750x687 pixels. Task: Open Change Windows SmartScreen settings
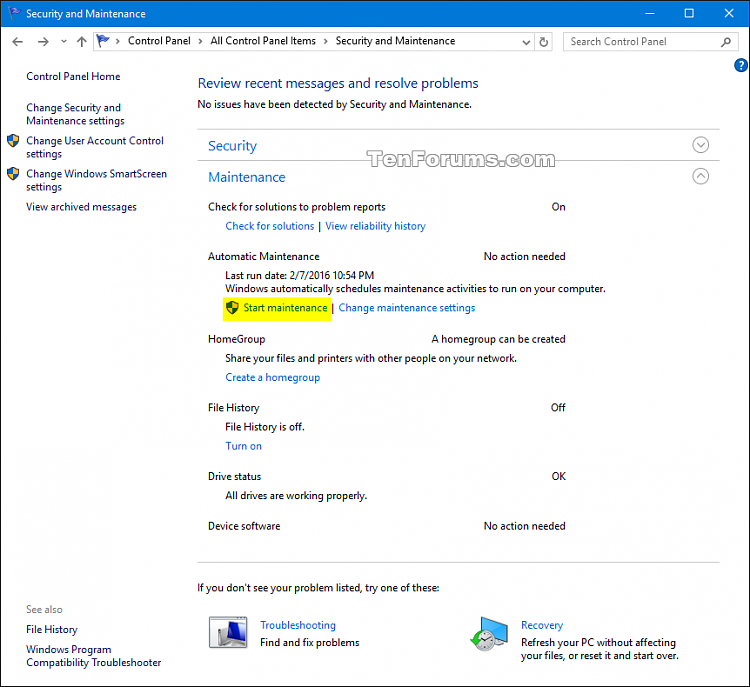(x=96, y=180)
